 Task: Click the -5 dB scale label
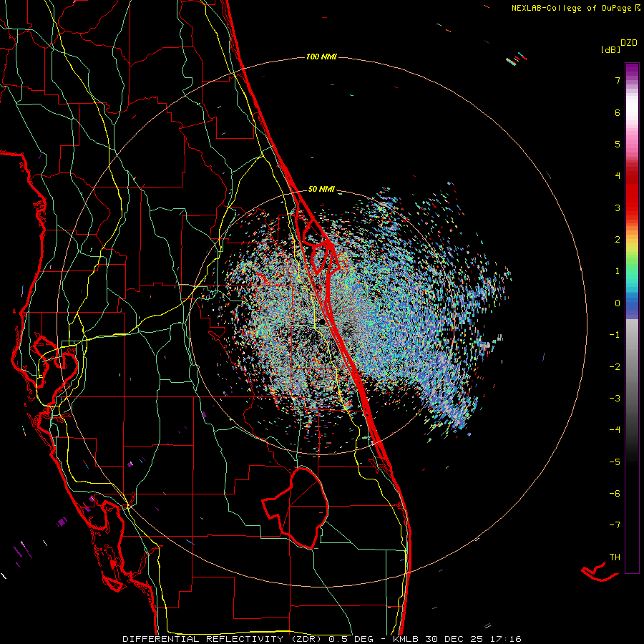[615, 462]
